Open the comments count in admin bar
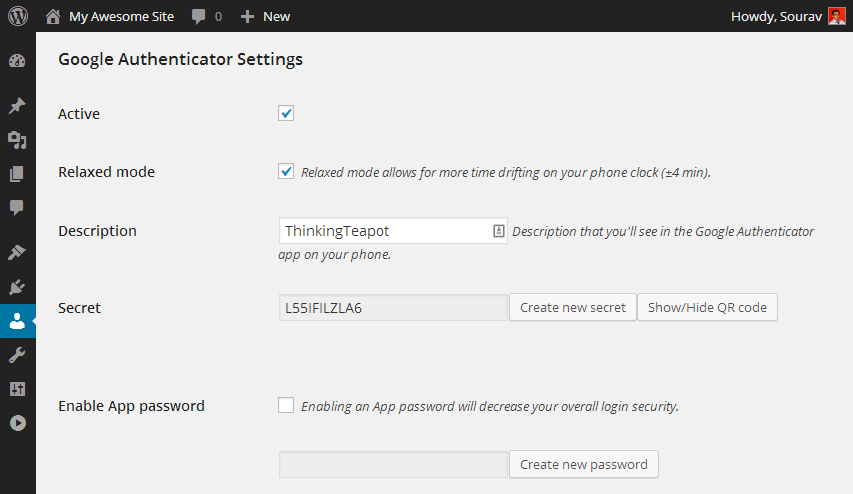This screenshot has width=853, height=494. tap(206, 16)
